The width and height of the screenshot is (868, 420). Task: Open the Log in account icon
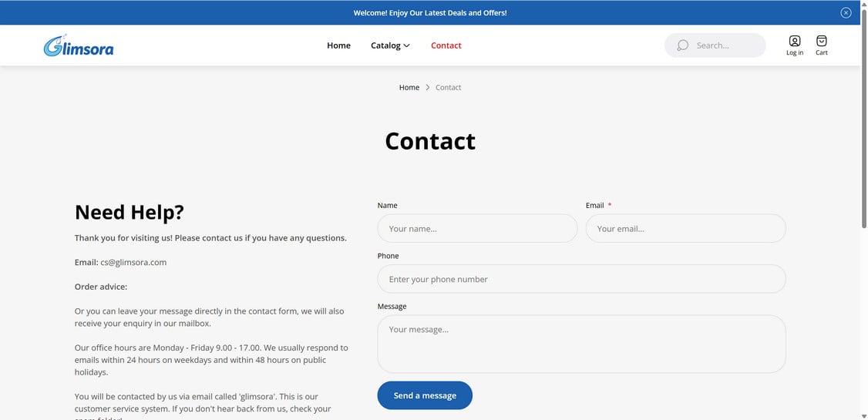794,45
